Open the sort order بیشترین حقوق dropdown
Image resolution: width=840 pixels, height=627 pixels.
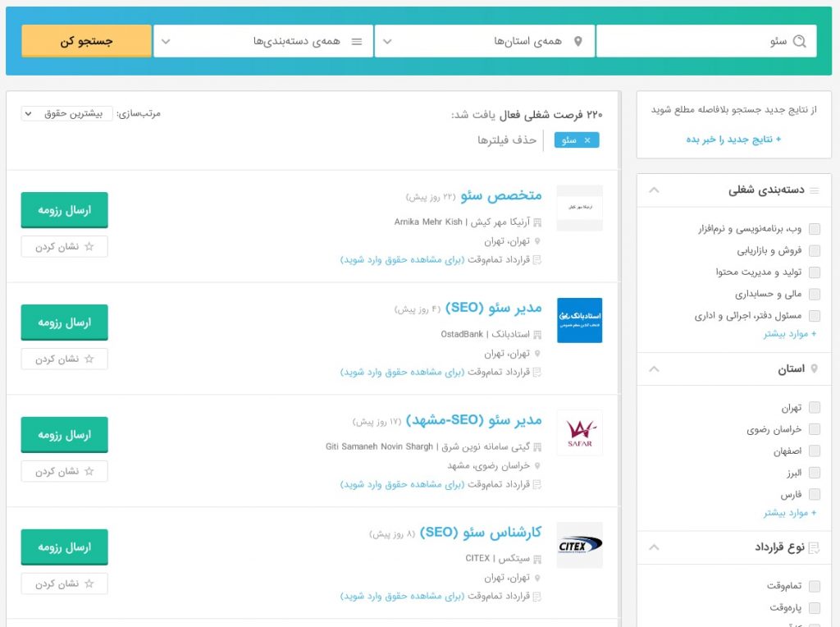[x=67, y=113]
